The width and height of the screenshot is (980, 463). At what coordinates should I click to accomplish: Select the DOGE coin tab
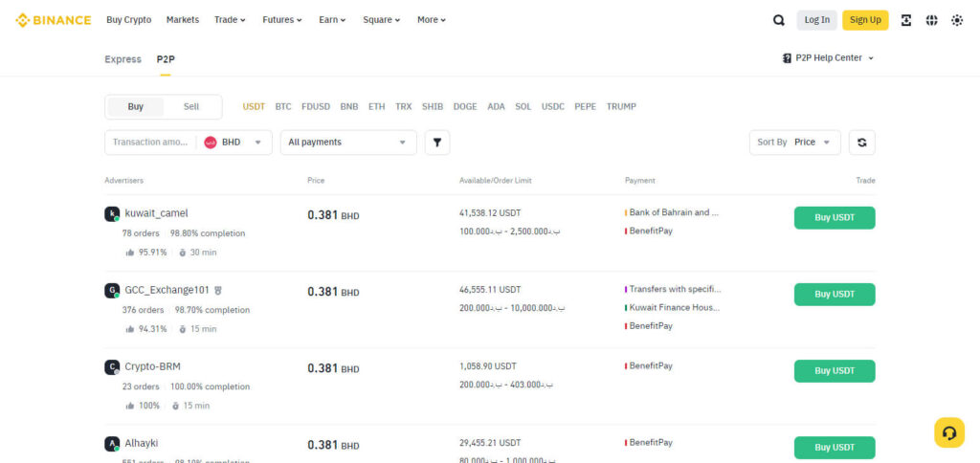point(465,107)
